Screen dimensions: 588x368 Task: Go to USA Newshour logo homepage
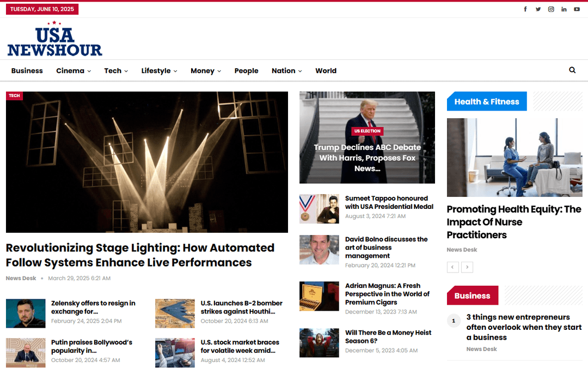tap(55, 39)
